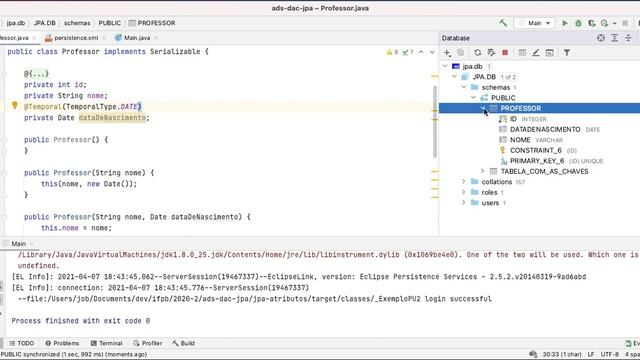Click the 30:33 cursor position indicator
The height and width of the screenshot is (360, 640).
coord(562,354)
